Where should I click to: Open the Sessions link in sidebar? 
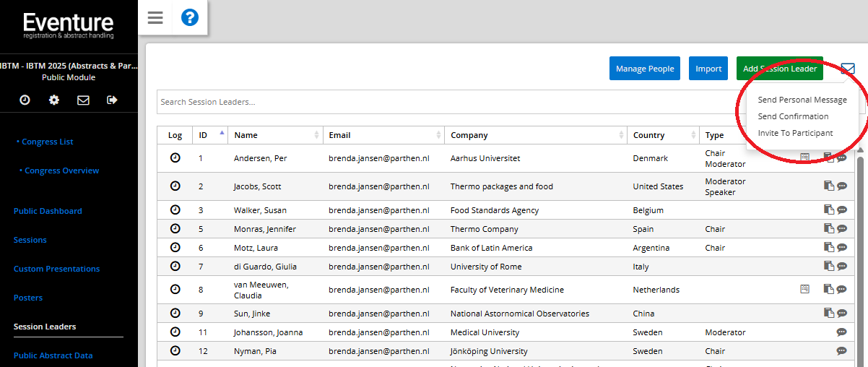point(30,240)
